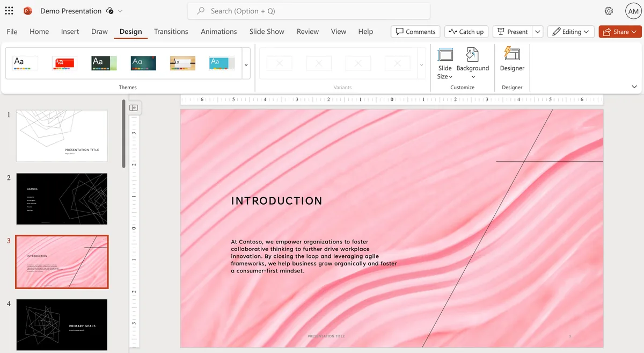The width and height of the screenshot is (644, 353).
Task: Click the PowerPoint logo icon
Action: click(28, 11)
